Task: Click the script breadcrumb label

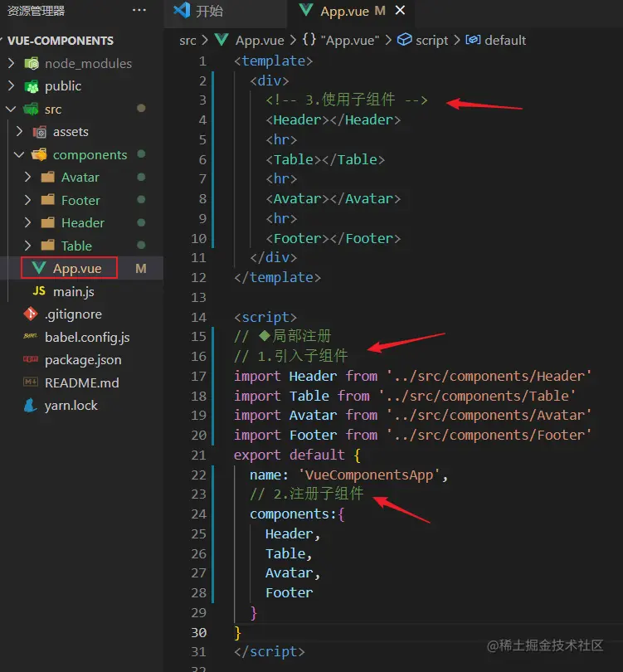Action: [x=431, y=41]
